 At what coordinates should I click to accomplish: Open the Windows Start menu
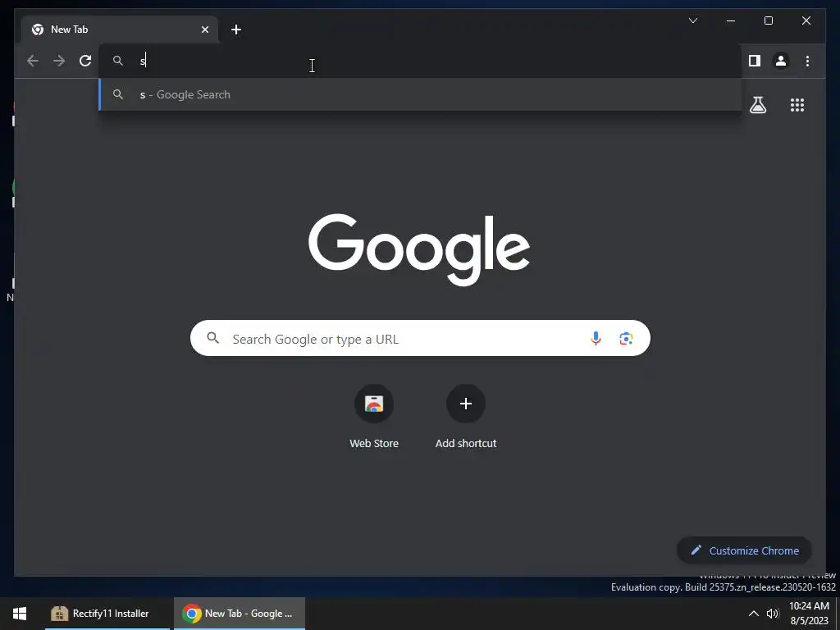pos(20,614)
